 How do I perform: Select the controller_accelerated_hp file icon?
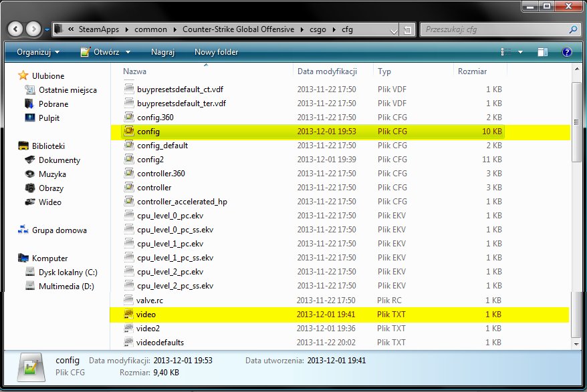click(x=129, y=201)
